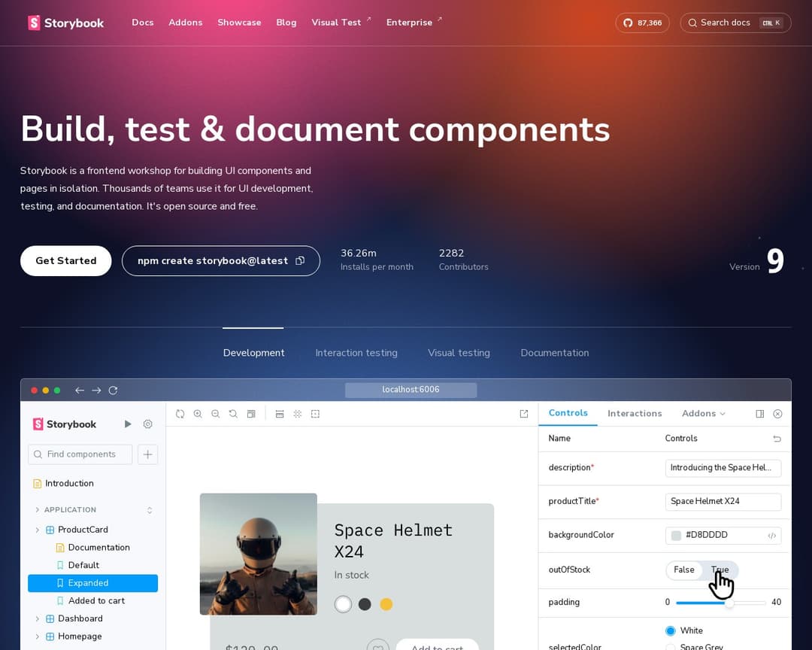Viewport: 812px width, 650px height.
Task: Click the plus button beside Find components
Action: coord(147,454)
